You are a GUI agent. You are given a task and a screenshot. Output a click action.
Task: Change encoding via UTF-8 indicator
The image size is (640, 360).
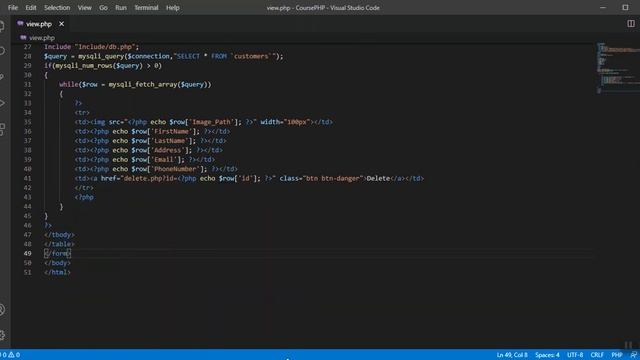pyautogui.click(x=575, y=355)
